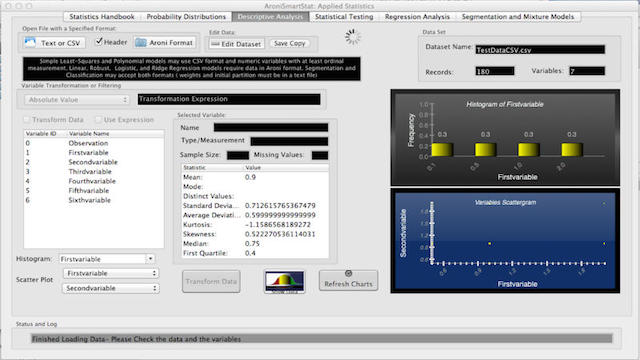Click the Missing Values field
This screenshot has height=360, width=640.
pos(320,155)
